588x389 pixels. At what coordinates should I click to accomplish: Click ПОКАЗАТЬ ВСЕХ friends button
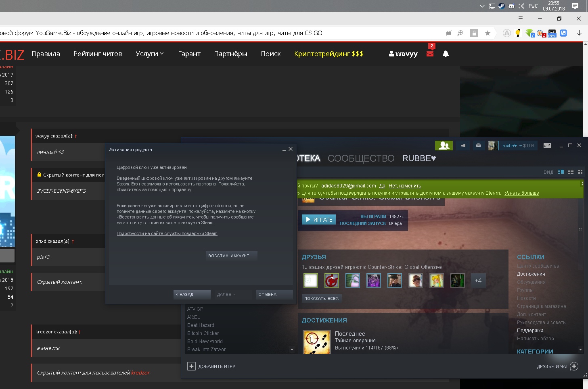[322, 298]
